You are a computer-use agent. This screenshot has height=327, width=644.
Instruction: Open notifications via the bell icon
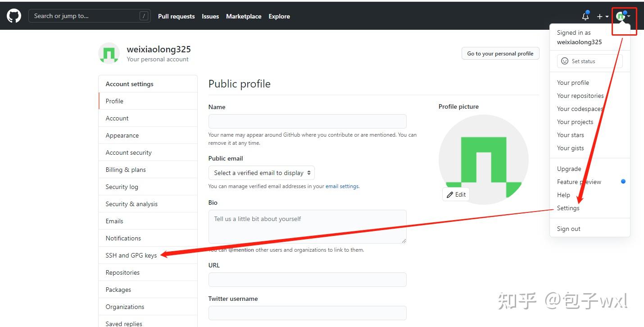click(585, 16)
